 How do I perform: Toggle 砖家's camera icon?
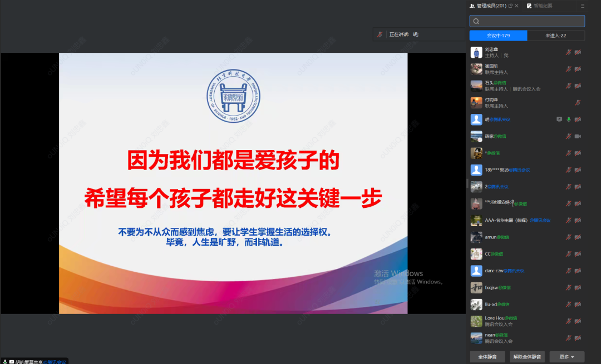coord(578,136)
